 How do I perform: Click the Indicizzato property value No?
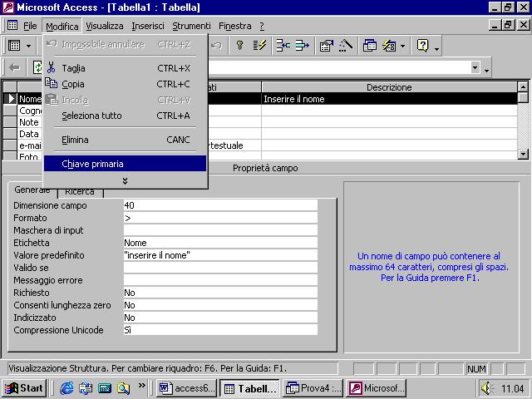coord(220,318)
